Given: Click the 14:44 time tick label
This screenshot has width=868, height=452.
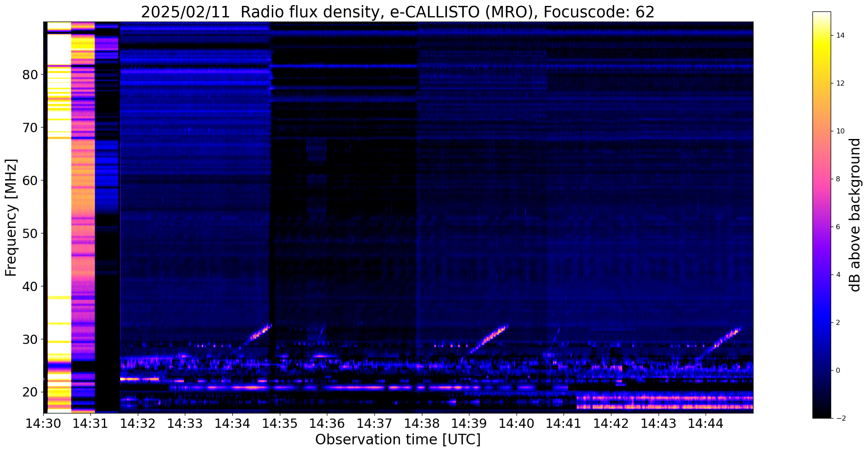Looking at the screenshot, I should tap(706, 423).
